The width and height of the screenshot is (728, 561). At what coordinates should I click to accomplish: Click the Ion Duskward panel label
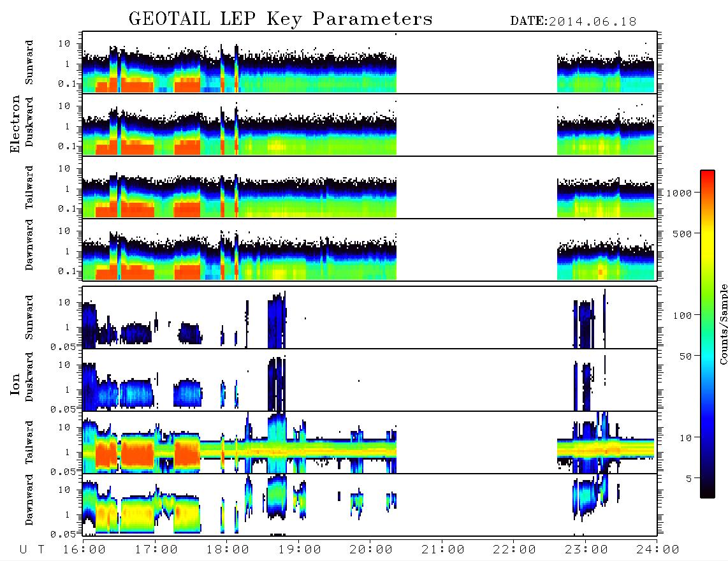coord(29,377)
